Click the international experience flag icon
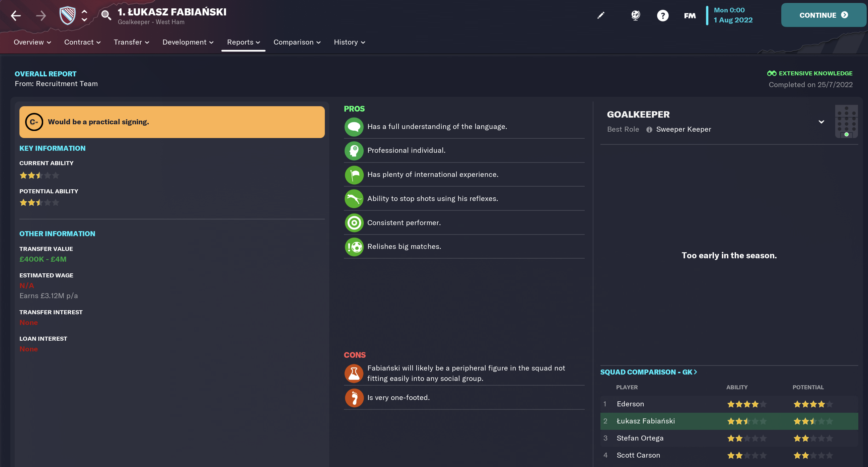The width and height of the screenshot is (868, 467). (354, 175)
